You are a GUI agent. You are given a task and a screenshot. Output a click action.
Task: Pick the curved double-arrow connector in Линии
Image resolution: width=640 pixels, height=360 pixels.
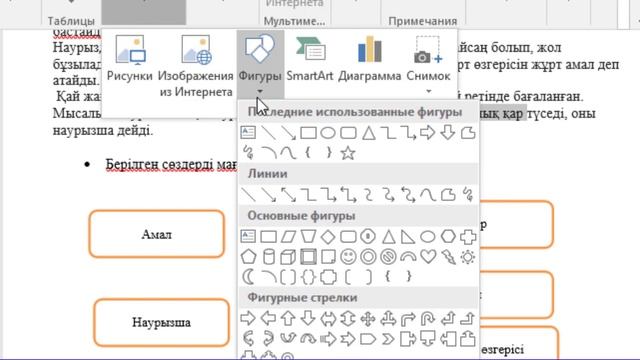pyautogui.click(x=408, y=195)
